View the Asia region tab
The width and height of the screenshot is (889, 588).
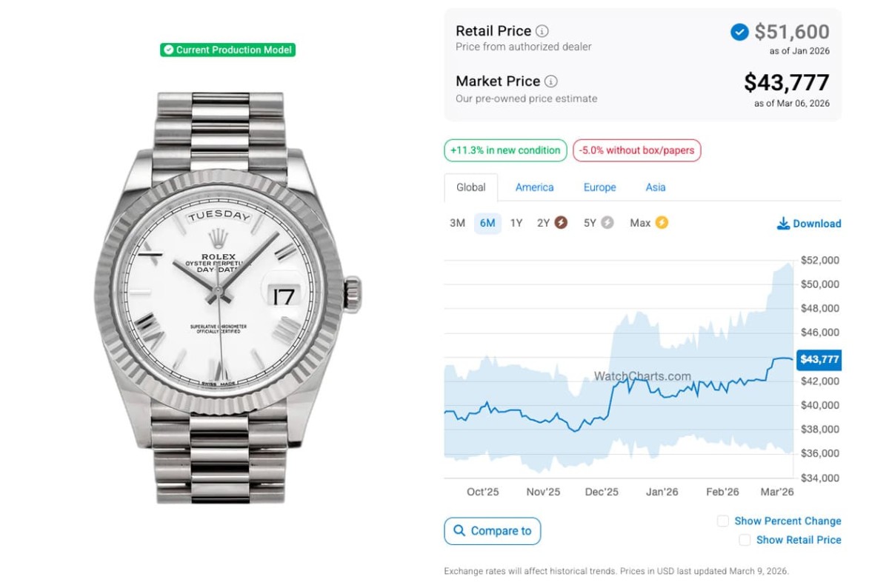tap(655, 187)
